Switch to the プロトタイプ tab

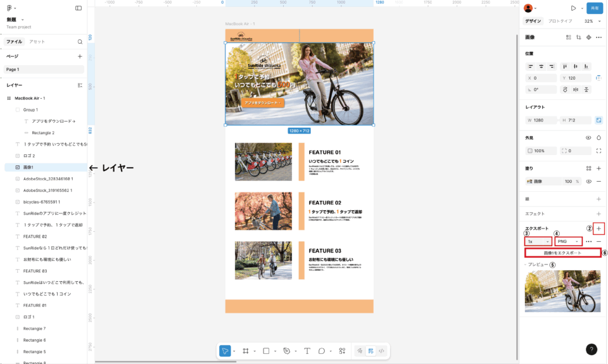(559, 21)
